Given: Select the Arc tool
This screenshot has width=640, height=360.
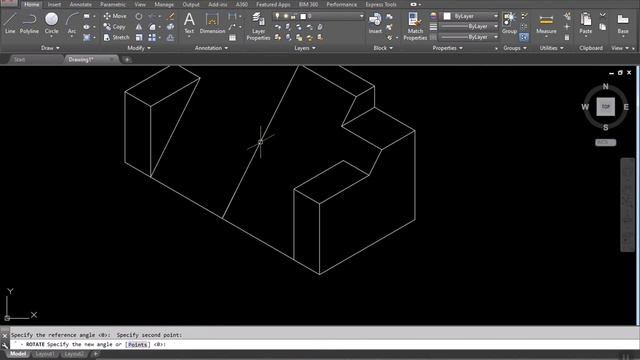Looking at the screenshot, I should pyautogui.click(x=72, y=23).
